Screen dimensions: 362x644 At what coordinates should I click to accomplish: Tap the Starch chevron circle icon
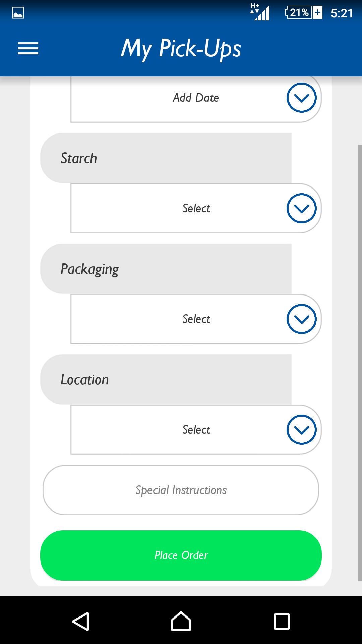pos(302,208)
